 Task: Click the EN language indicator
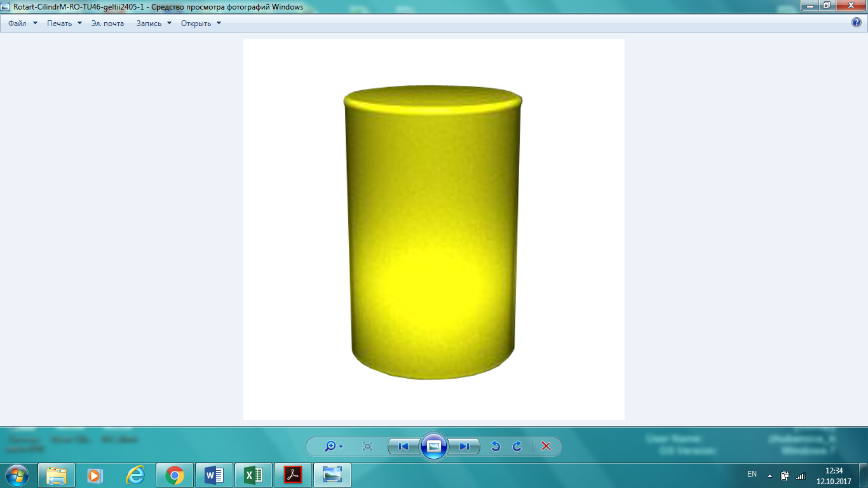tap(752, 474)
